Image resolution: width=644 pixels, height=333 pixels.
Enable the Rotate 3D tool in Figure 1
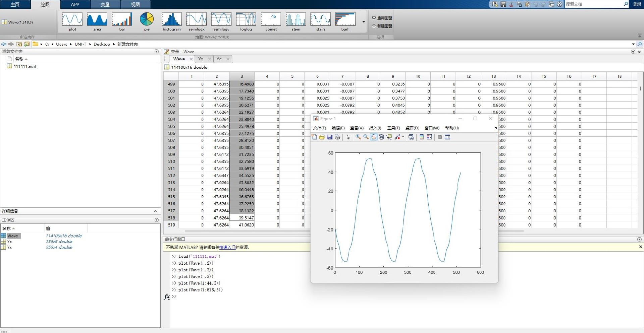pos(381,137)
